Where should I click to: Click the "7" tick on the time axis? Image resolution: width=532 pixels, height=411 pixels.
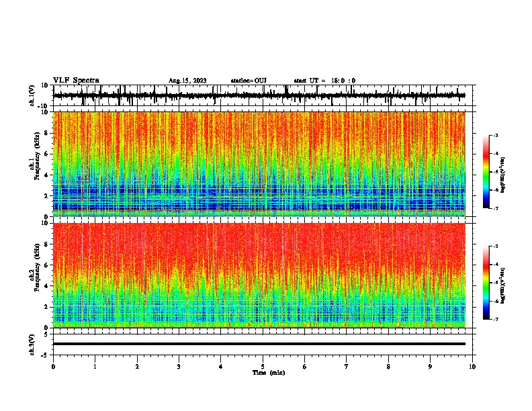point(347,367)
